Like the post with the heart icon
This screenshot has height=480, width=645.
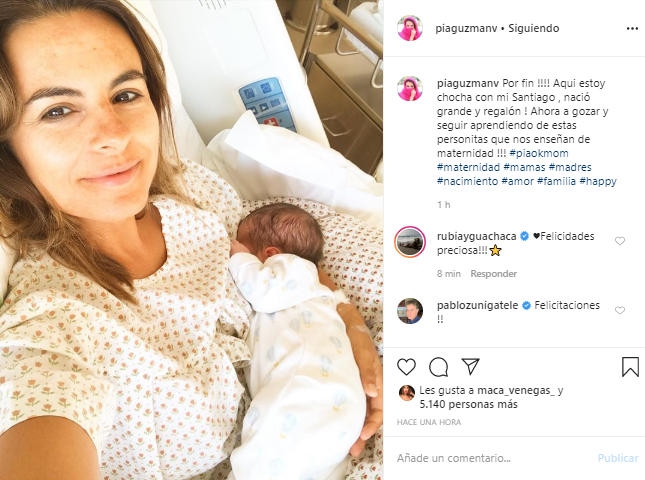coord(406,367)
